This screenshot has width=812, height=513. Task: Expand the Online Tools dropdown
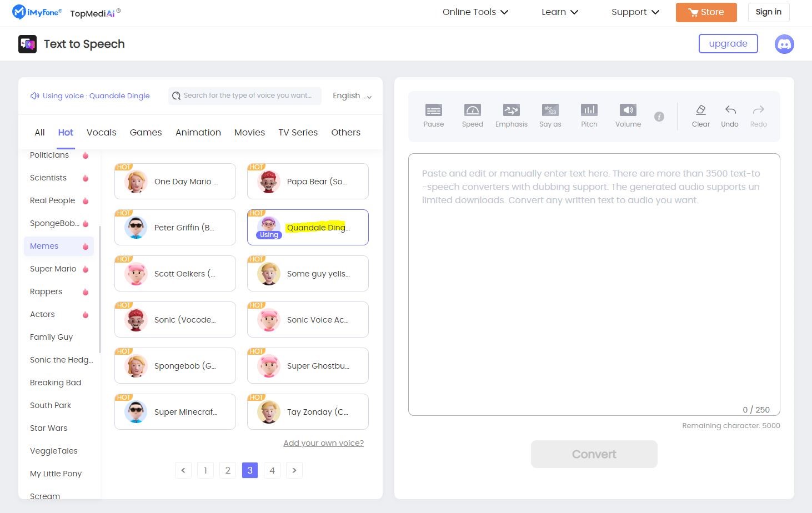click(x=475, y=12)
